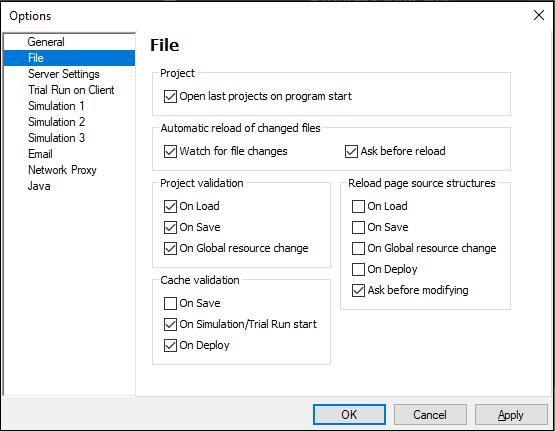This screenshot has width=555, height=431.
Task: Select the Java category
Action: 39,186
